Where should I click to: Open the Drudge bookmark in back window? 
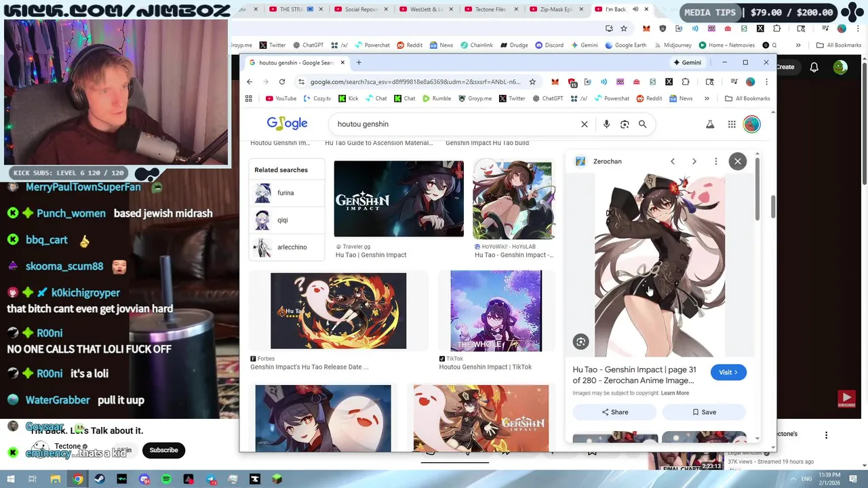click(514, 45)
